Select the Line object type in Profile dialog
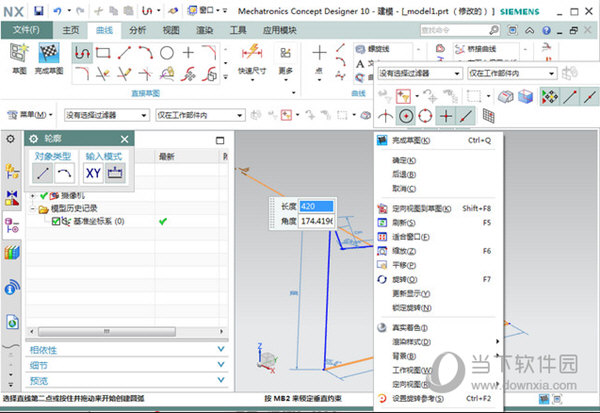The width and height of the screenshot is (600, 413). pos(43,172)
